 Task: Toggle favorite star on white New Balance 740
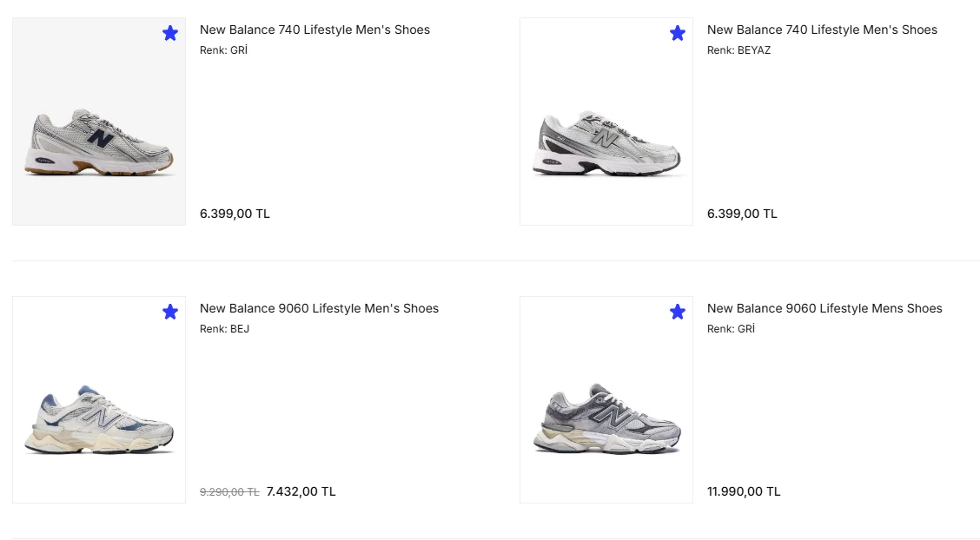pos(678,33)
